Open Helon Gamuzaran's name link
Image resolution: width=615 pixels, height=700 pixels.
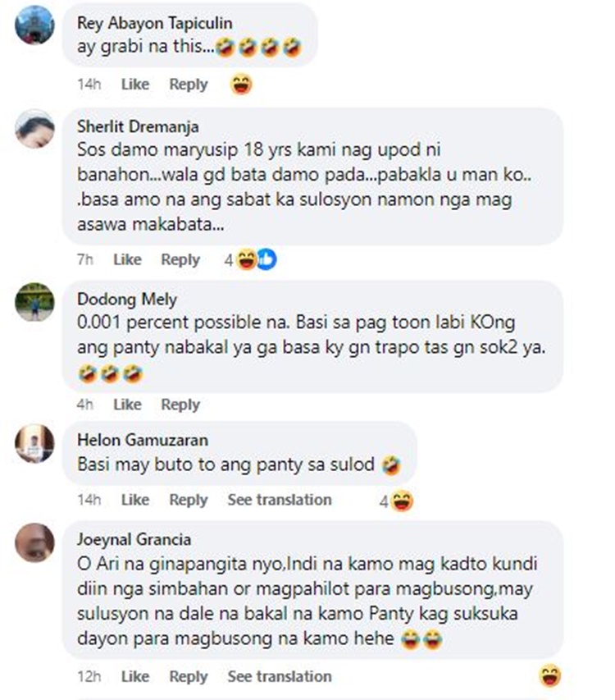coord(143,440)
